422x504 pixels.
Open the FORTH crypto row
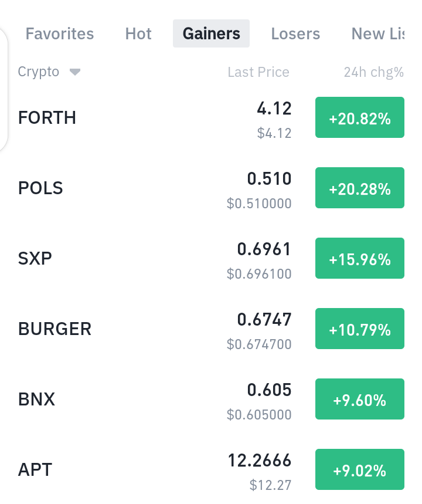(211, 118)
